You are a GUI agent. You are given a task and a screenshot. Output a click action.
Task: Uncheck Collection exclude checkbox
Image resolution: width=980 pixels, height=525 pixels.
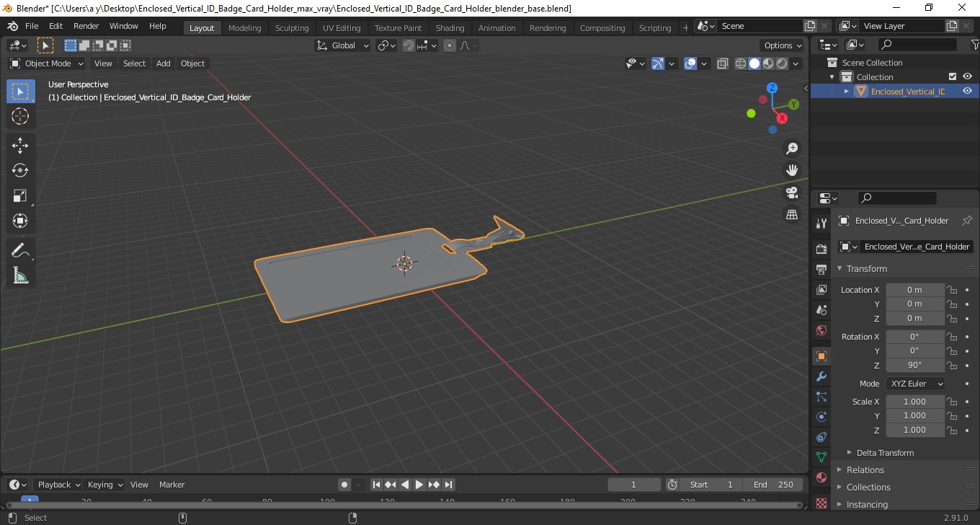click(953, 76)
